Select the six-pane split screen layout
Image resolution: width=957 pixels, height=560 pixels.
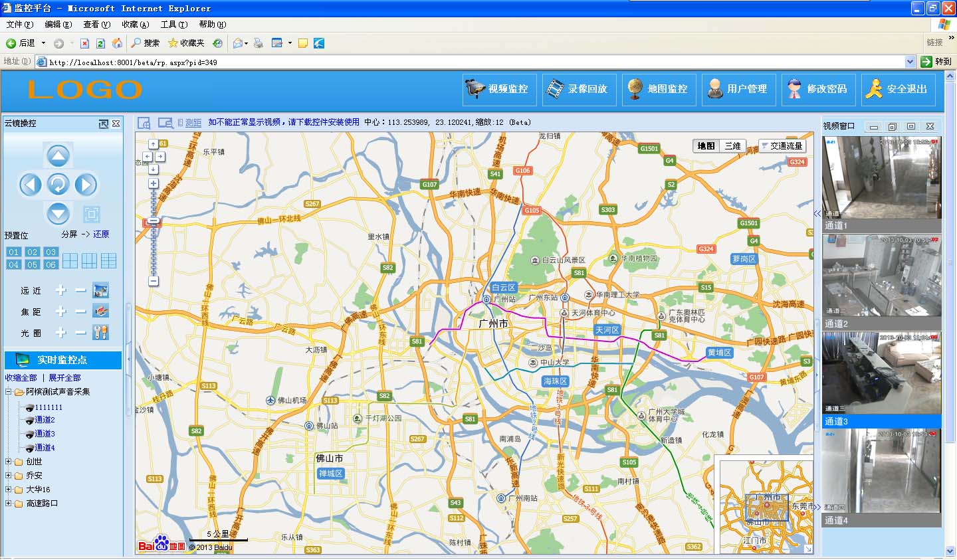point(90,260)
